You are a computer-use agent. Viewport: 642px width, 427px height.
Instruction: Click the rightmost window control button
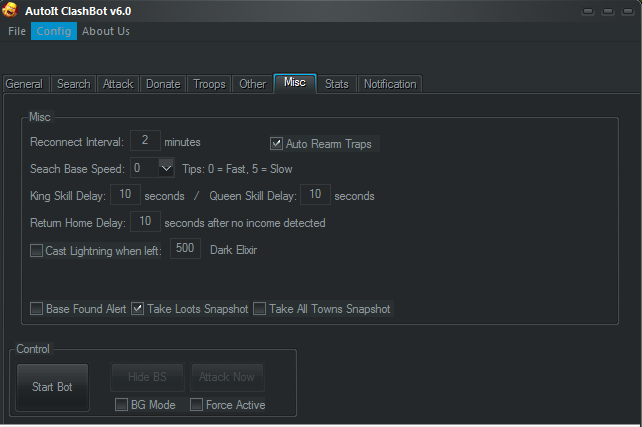click(x=627, y=11)
